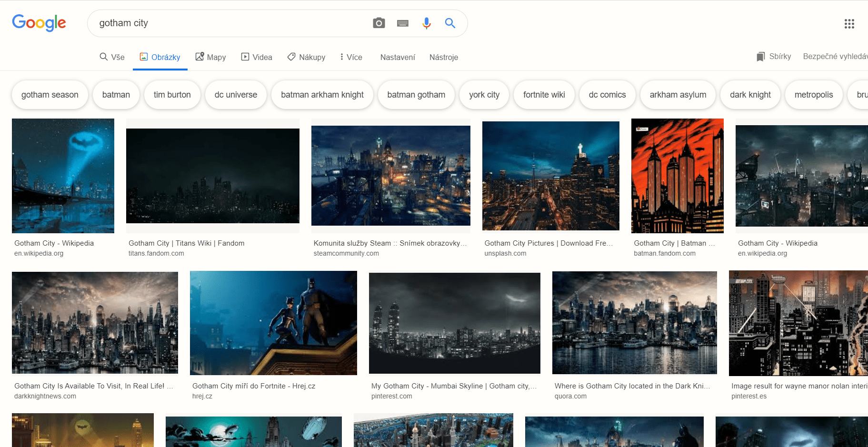Viewport: 868px width, 447px height.
Task: Open the Google apps grid icon
Action: (849, 23)
